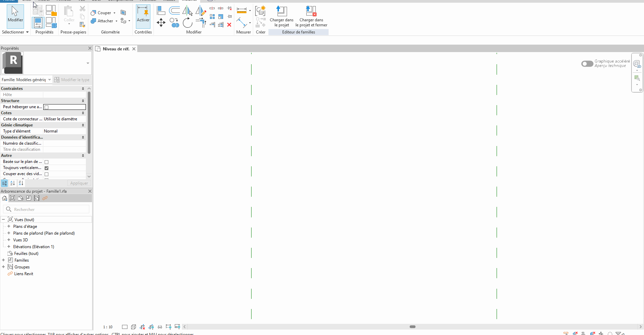This screenshot has height=335, width=644.
Task: Enable the Peut héberger une armature checkbox
Action: click(47, 107)
